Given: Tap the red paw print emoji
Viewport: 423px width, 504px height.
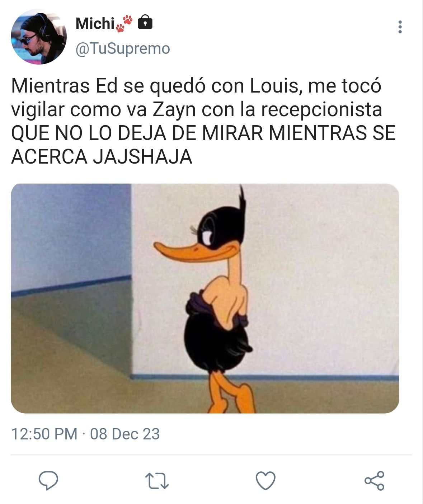Looking at the screenshot, I should [124, 24].
